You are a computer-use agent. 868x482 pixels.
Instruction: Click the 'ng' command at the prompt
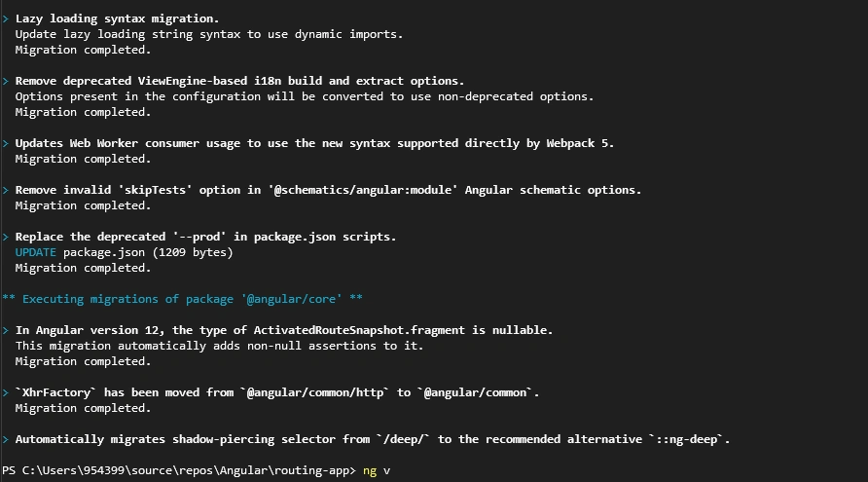click(370, 471)
